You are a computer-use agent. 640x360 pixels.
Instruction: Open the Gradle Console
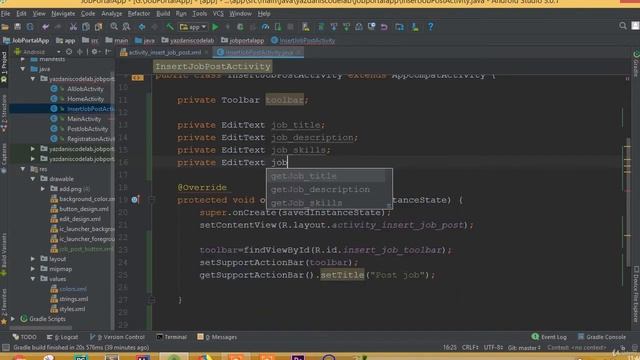click(602, 337)
